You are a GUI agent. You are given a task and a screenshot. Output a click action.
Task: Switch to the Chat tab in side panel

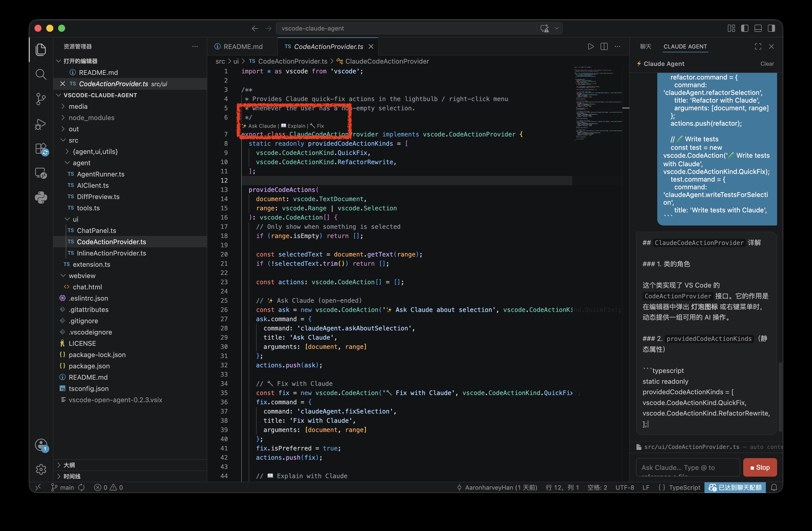point(645,46)
